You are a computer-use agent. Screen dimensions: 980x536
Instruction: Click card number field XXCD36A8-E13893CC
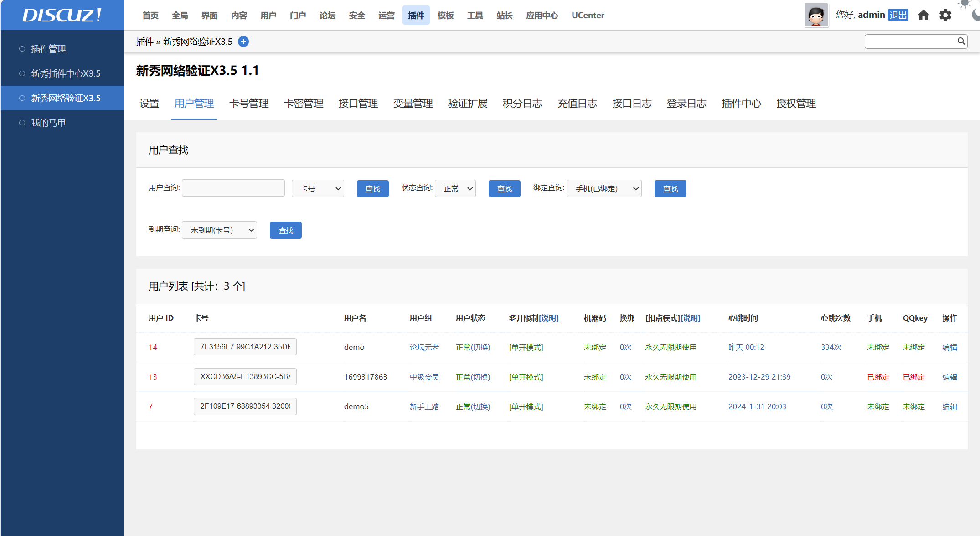[x=245, y=376]
